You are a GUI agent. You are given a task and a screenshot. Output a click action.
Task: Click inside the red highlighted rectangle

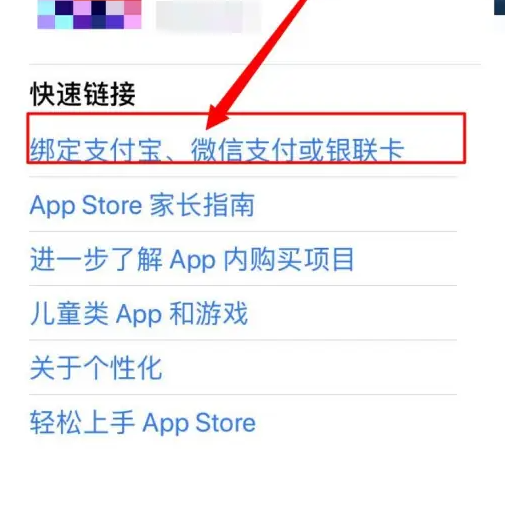pyautogui.click(x=246, y=138)
